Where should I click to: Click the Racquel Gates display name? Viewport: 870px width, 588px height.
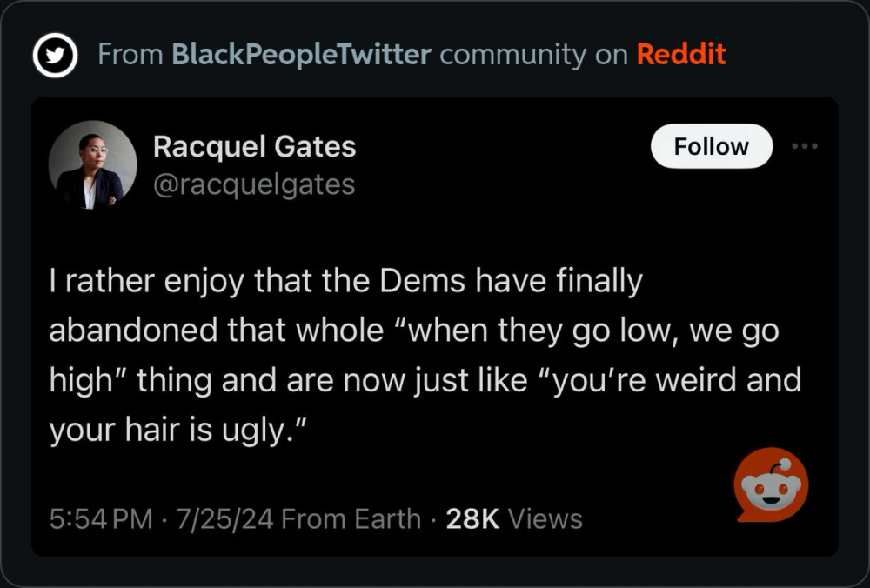pyautogui.click(x=254, y=147)
